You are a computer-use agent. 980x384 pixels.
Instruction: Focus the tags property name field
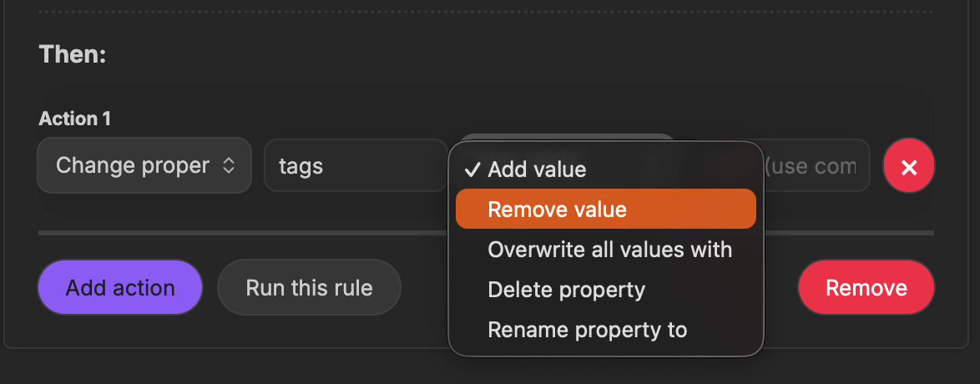[355, 166]
